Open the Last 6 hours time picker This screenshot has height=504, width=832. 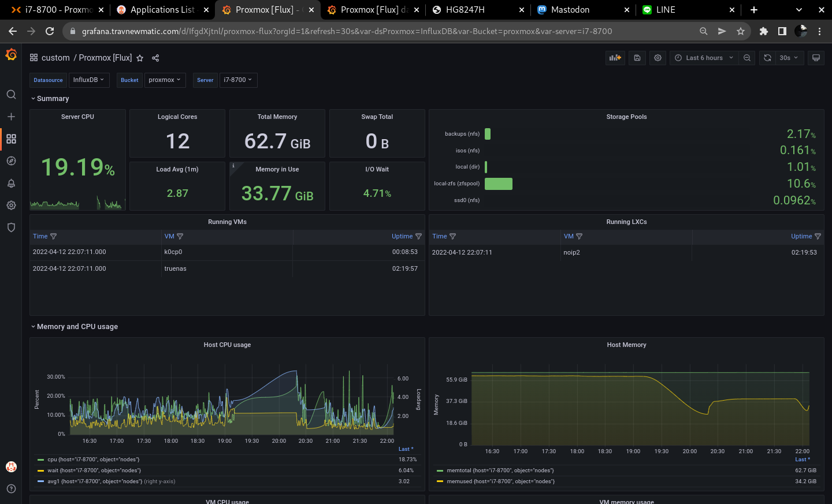click(x=704, y=58)
